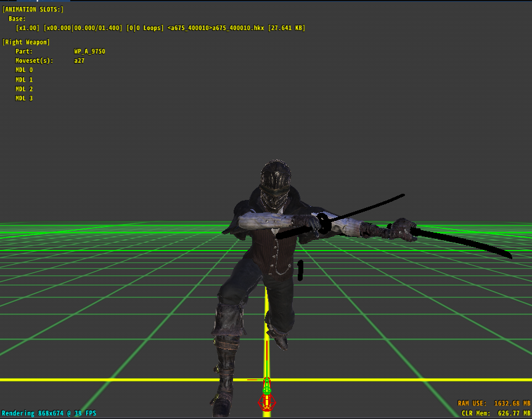The image size is (532, 419).
Task: Click the Right Weapon section header
Action: tap(26, 42)
